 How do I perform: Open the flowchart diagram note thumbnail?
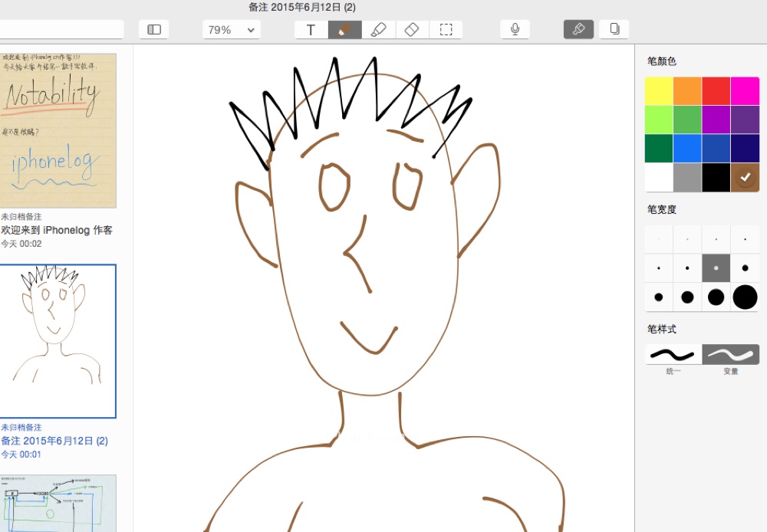tap(58, 503)
